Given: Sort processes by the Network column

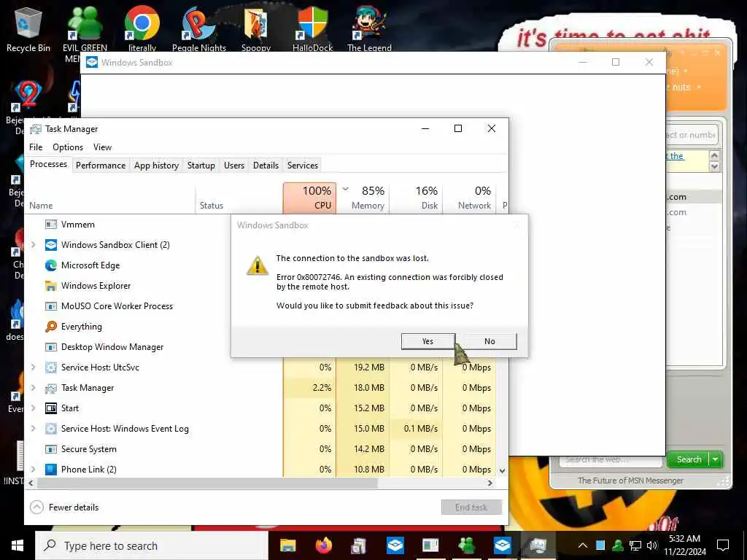Looking at the screenshot, I should point(470,198).
